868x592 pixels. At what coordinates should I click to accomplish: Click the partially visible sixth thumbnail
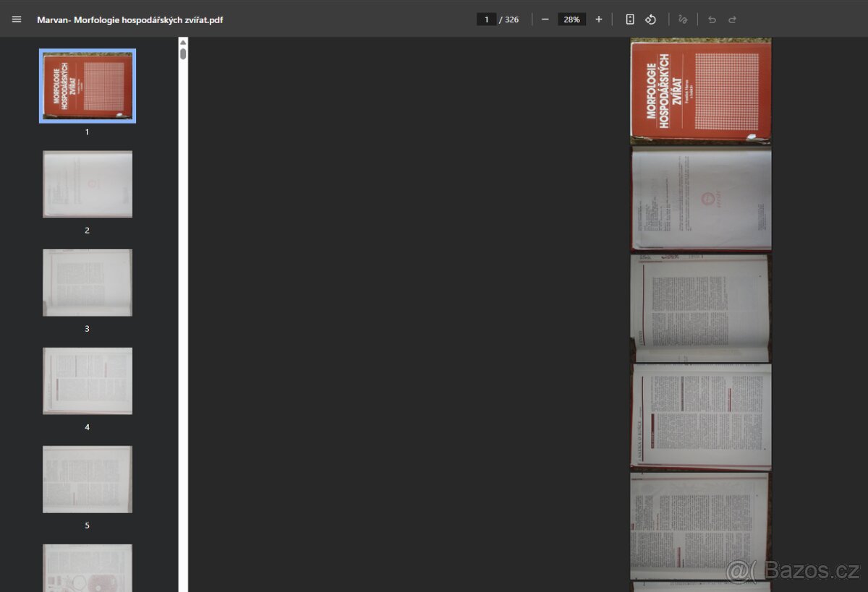point(88,567)
